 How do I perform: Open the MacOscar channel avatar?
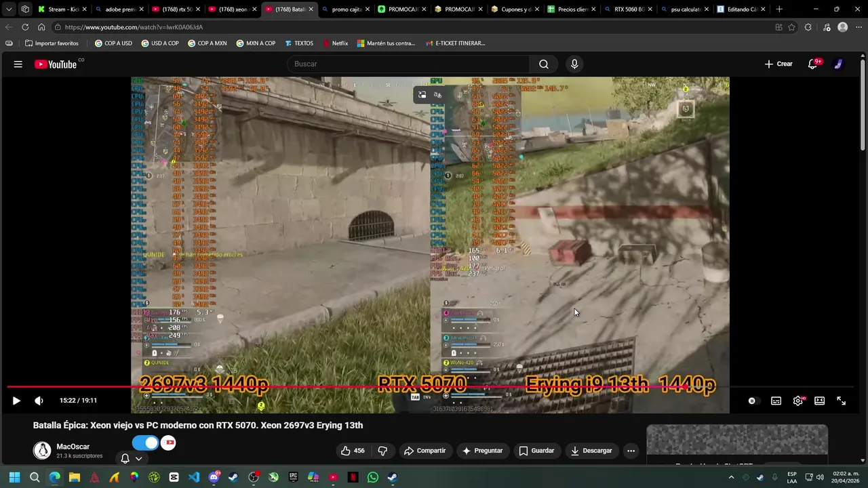[43, 451]
